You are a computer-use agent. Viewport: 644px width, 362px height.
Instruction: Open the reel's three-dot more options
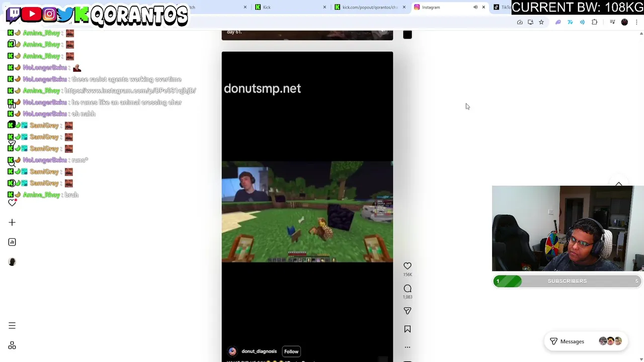tap(408, 347)
